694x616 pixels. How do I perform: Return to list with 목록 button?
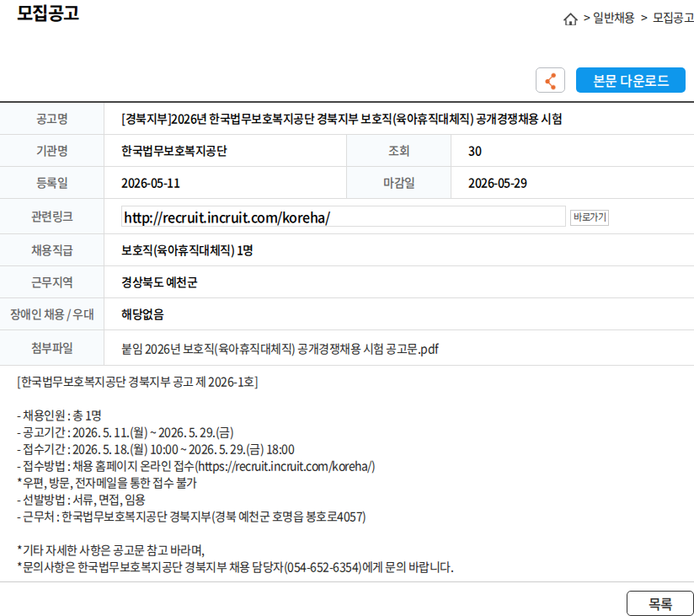click(x=660, y=603)
